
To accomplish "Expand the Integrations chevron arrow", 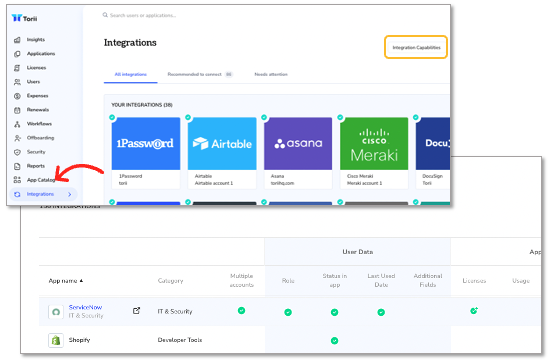I will pyautogui.click(x=70, y=194).
